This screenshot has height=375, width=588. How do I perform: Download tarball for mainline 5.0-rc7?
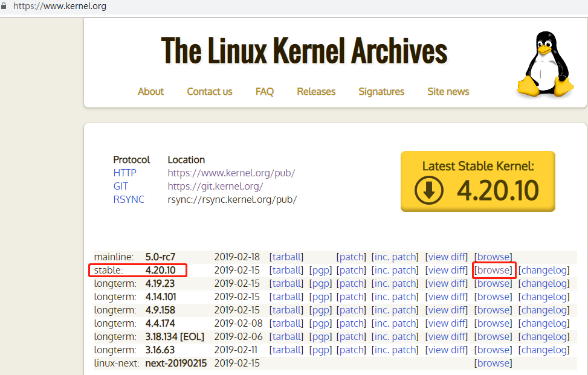tap(286, 257)
